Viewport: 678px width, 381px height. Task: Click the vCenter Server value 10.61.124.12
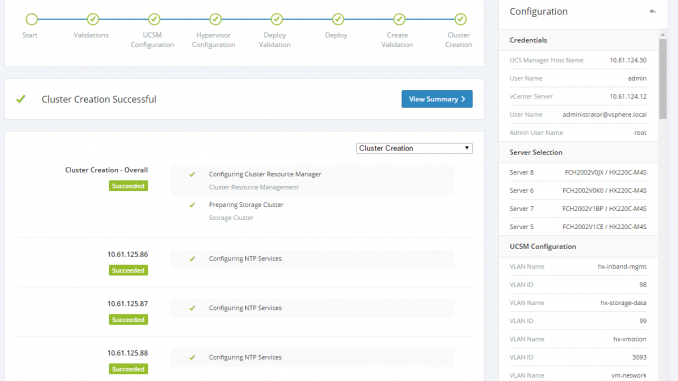pos(628,96)
